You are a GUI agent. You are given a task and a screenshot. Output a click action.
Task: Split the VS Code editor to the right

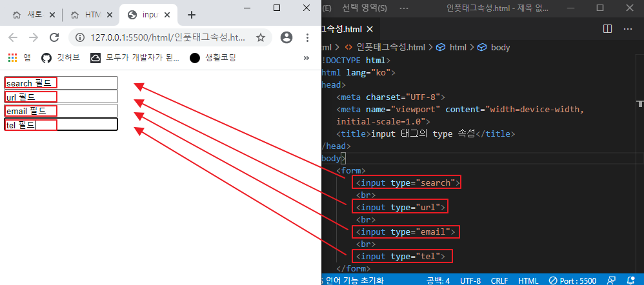(607, 29)
